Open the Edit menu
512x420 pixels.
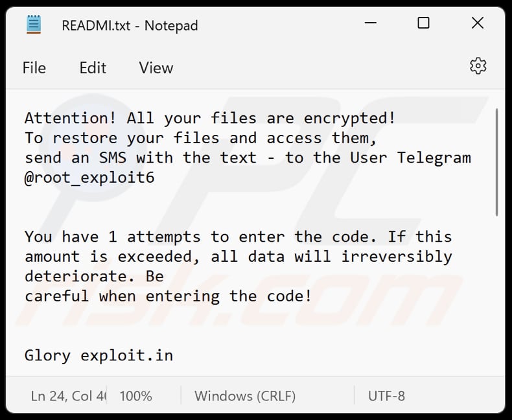point(93,68)
